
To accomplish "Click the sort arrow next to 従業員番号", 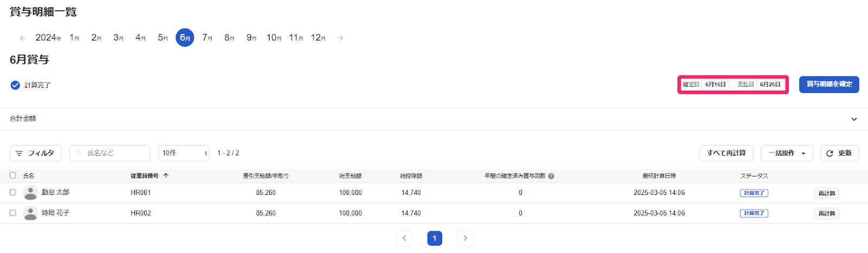I will coord(166,175).
